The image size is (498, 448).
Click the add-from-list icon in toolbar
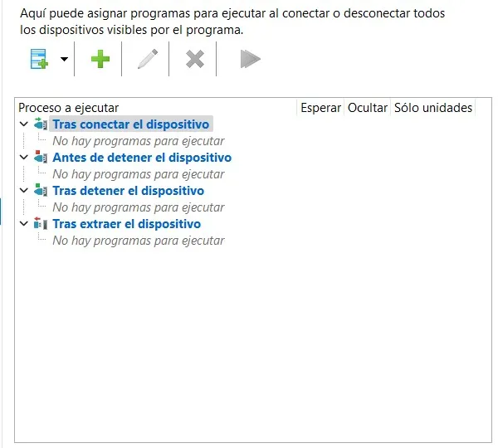coord(39,59)
